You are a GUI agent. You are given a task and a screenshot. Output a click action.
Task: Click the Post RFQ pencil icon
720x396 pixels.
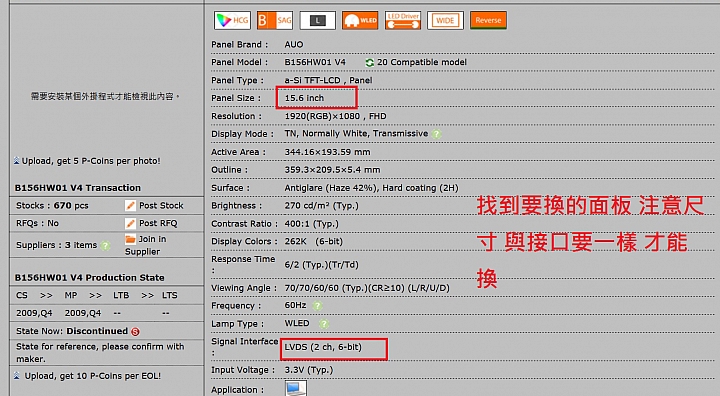[x=130, y=223]
